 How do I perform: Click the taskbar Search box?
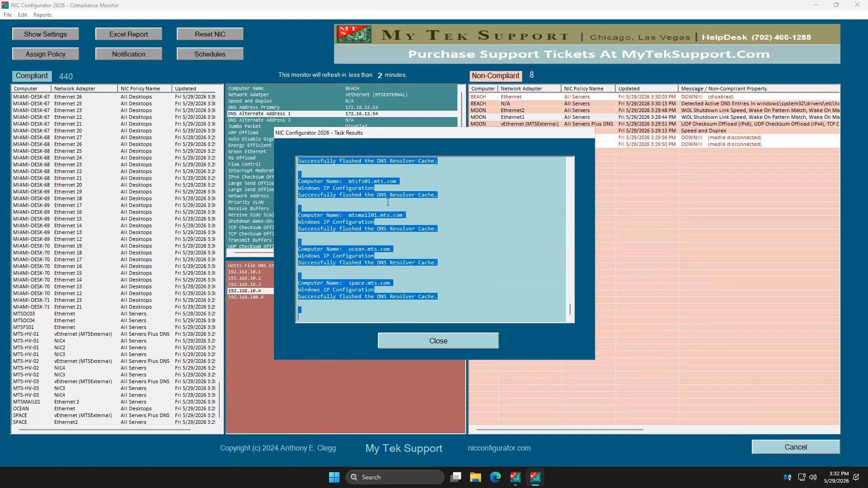click(x=395, y=477)
